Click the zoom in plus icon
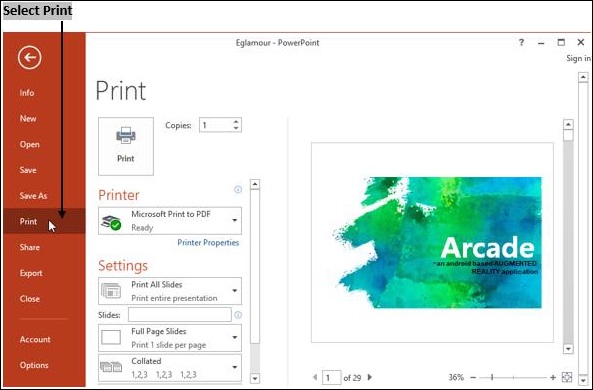 click(x=553, y=377)
